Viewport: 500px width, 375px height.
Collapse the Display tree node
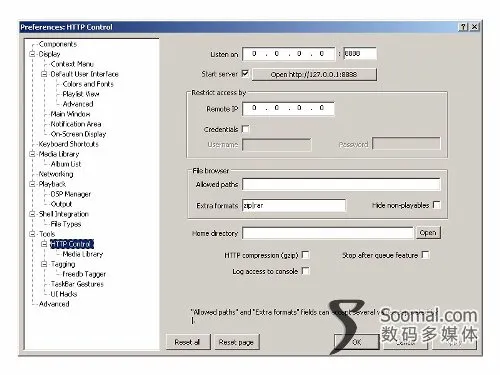coord(32,54)
